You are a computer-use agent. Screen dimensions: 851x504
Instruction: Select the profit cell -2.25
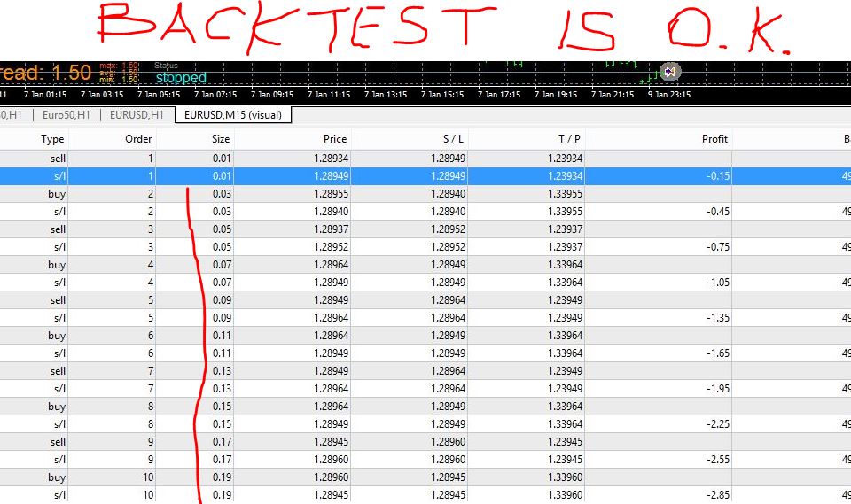(718, 424)
